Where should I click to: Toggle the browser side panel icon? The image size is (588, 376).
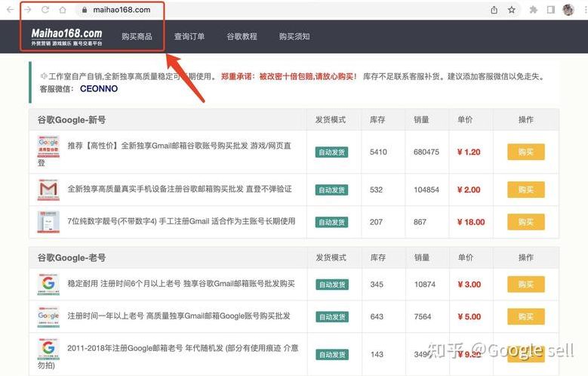550,10
